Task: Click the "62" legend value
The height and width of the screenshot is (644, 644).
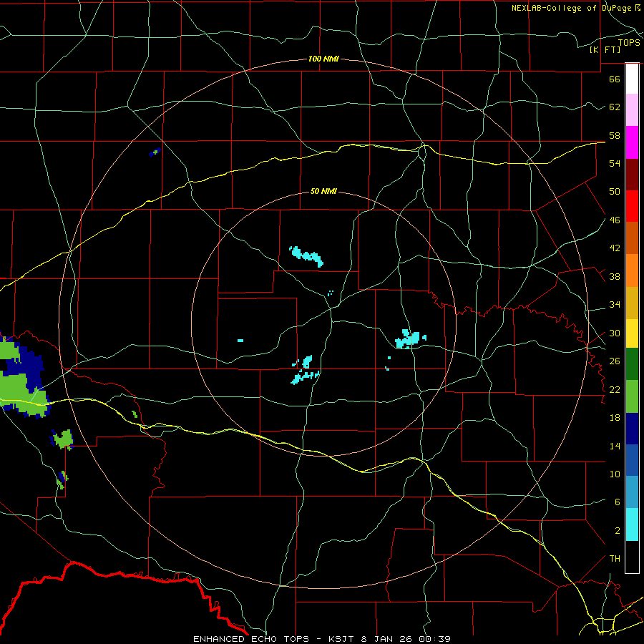Action: click(x=615, y=107)
